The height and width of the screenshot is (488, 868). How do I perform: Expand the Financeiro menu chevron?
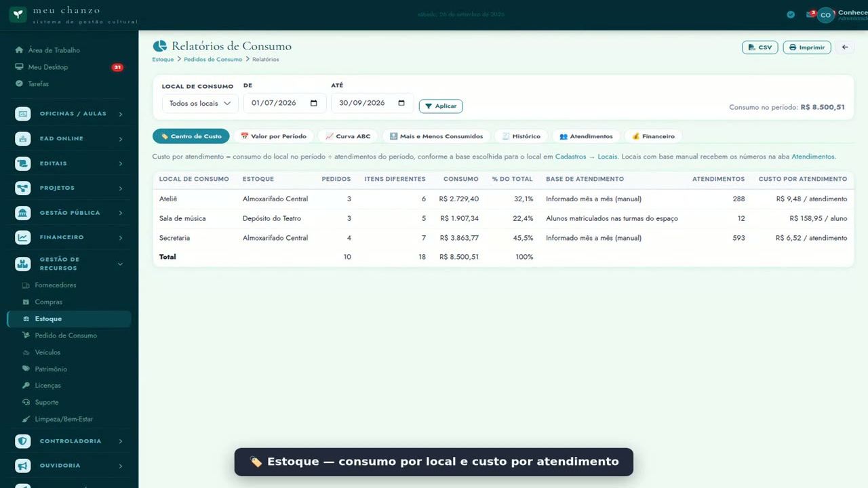pos(121,237)
